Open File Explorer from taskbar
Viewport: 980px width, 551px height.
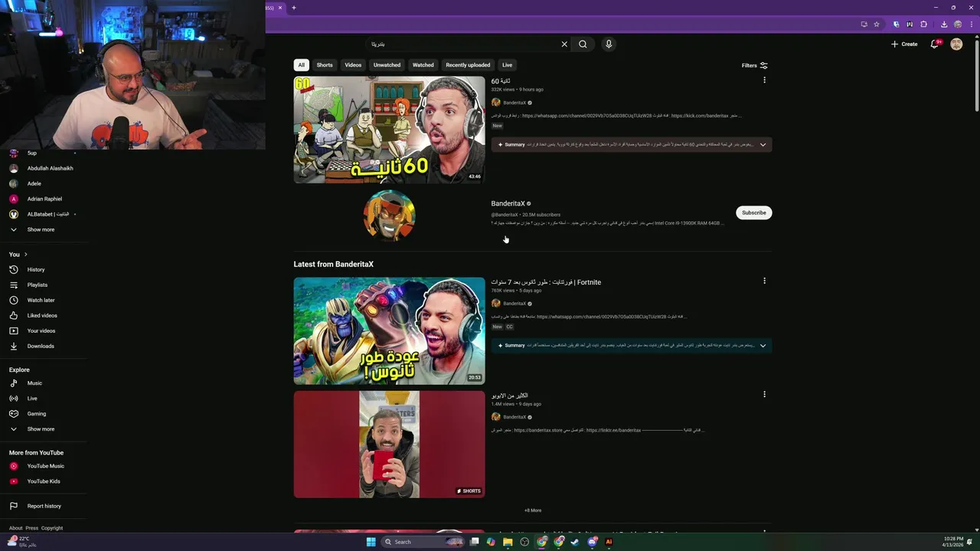click(508, 542)
